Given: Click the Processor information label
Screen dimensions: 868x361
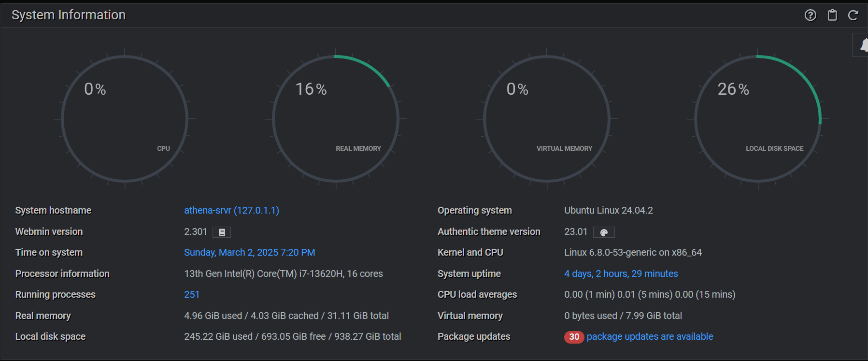Looking at the screenshot, I should coord(62,274).
